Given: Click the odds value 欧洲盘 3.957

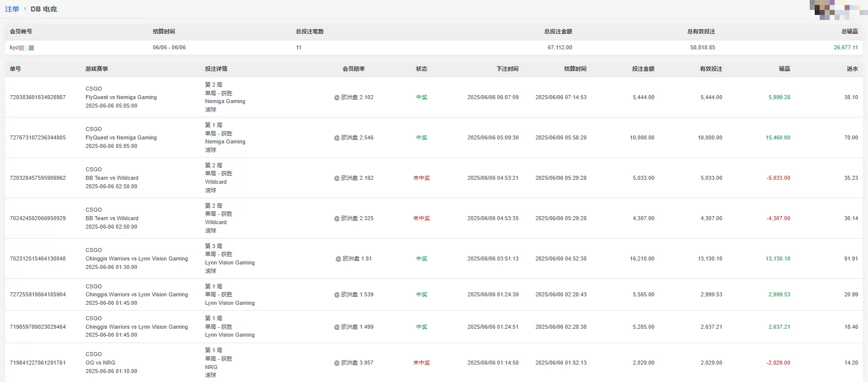Looking at the screenshot, I should pyautogui.click(x=354, y=363).
